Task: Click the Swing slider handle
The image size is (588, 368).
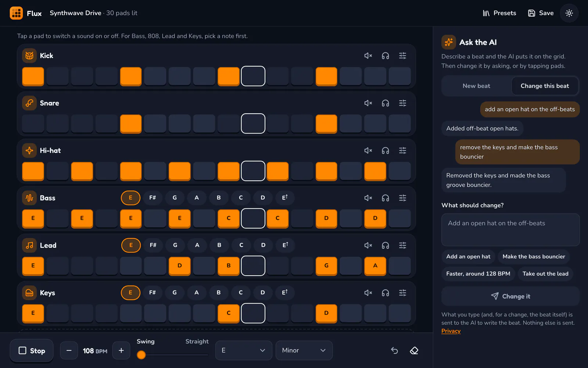Action: tap(141, 355)
